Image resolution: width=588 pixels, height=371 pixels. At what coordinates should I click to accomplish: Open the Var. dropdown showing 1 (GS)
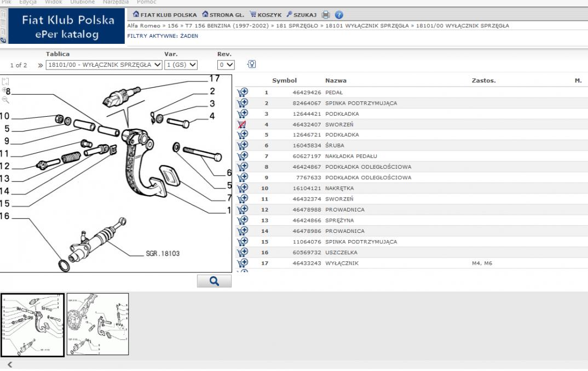[181, 65]
